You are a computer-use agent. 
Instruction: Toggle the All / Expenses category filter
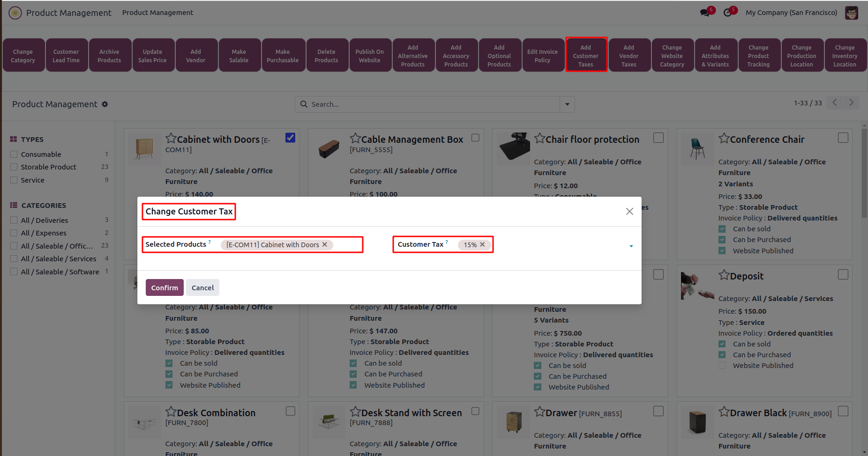coord(14,233)
